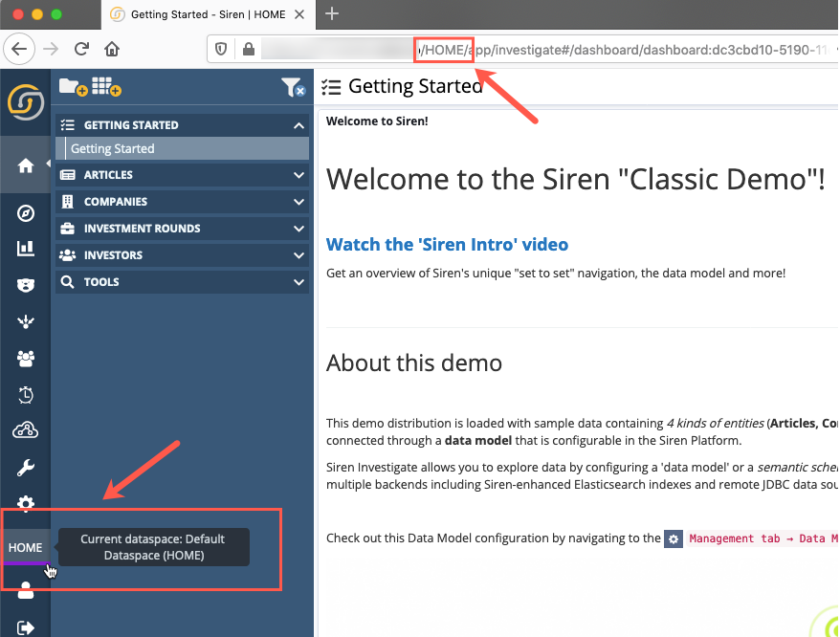Click the browser Back button
840x637 pixels.
coord(19,50)
